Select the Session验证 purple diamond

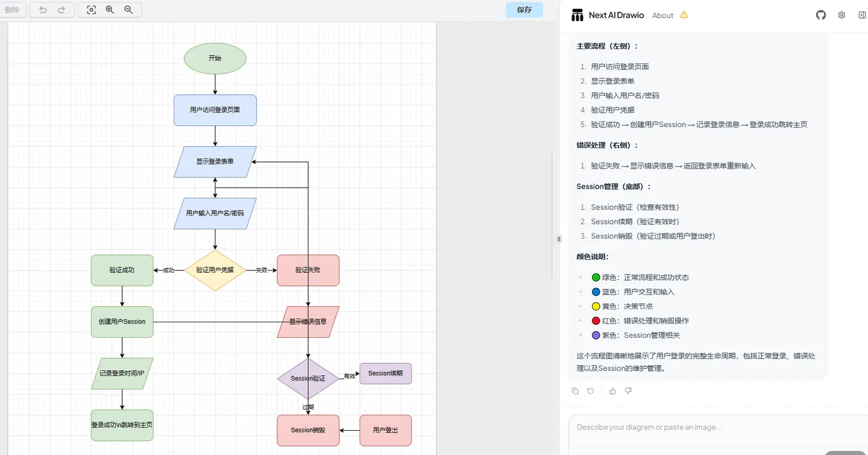pos(308,378)
